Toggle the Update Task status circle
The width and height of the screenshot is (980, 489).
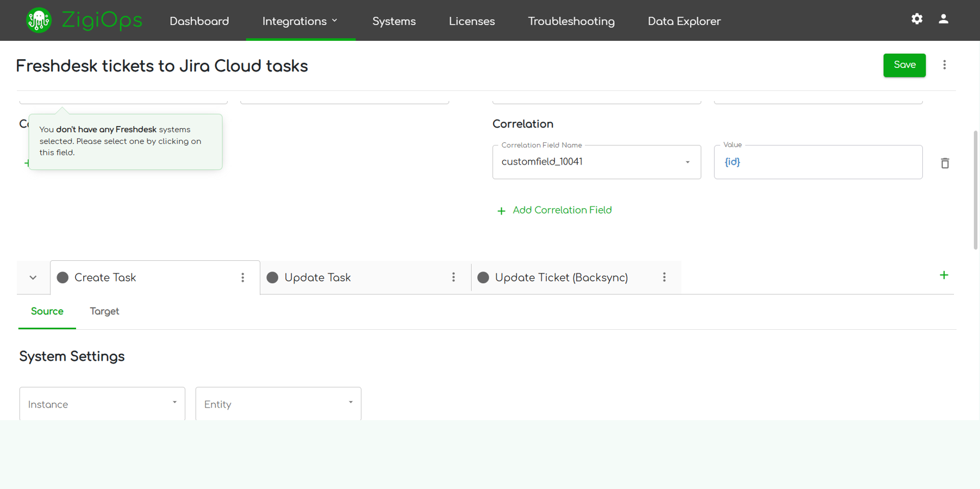pyautogui.click(x=272, y=278)
